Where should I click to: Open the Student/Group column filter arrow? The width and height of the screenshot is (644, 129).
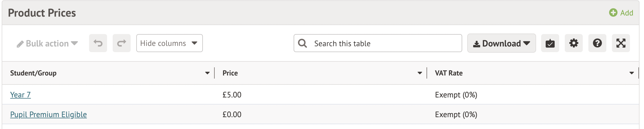[x=207, y=73]
